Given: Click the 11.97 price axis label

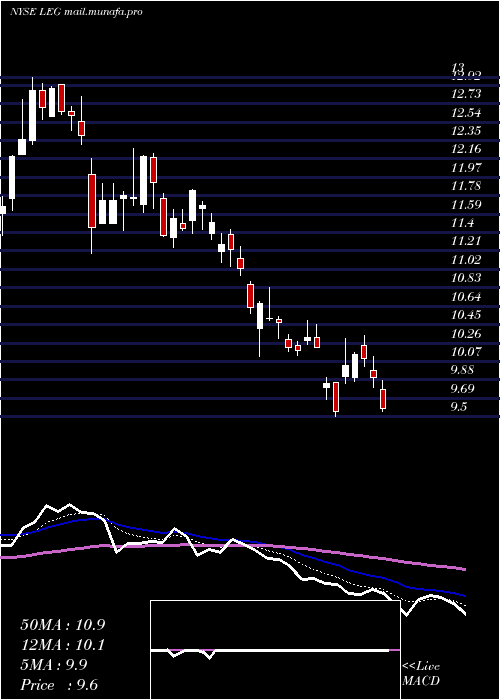Looking at the screenshot, I should tap(466, 168).
